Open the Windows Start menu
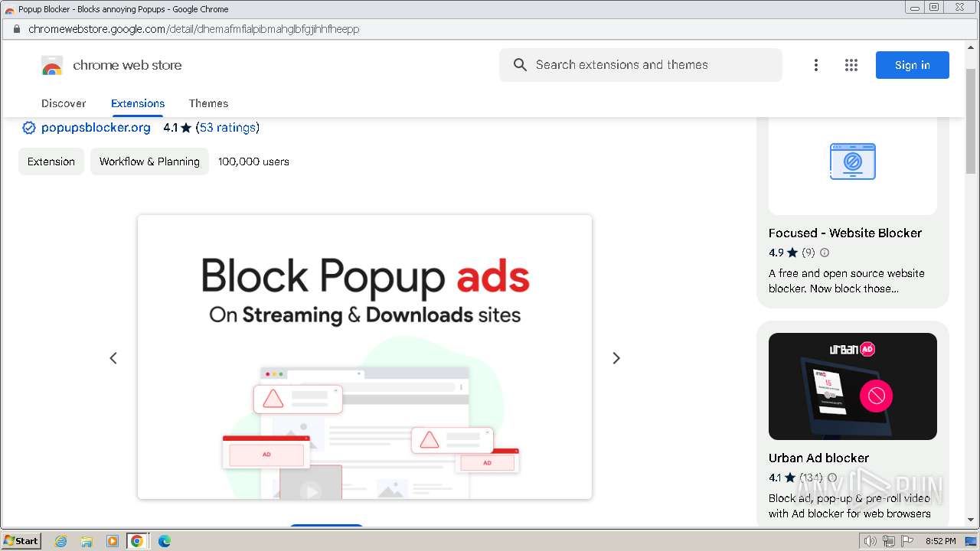Viewport: 980px width, 551px height. [21, 541]
